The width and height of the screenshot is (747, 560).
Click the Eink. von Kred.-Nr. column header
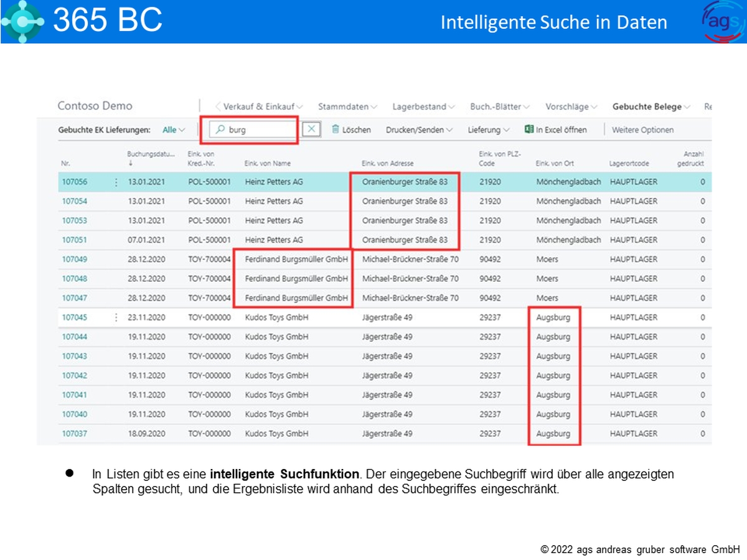tap(203, 158)
